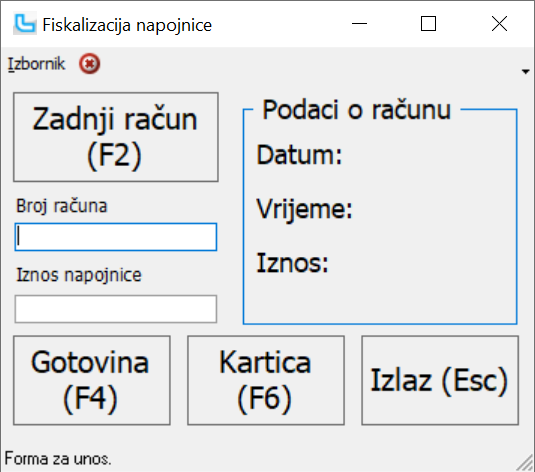Expand the toolbar overflow arrow
This screenshot has height=472, width=535.
click(525, 71)
